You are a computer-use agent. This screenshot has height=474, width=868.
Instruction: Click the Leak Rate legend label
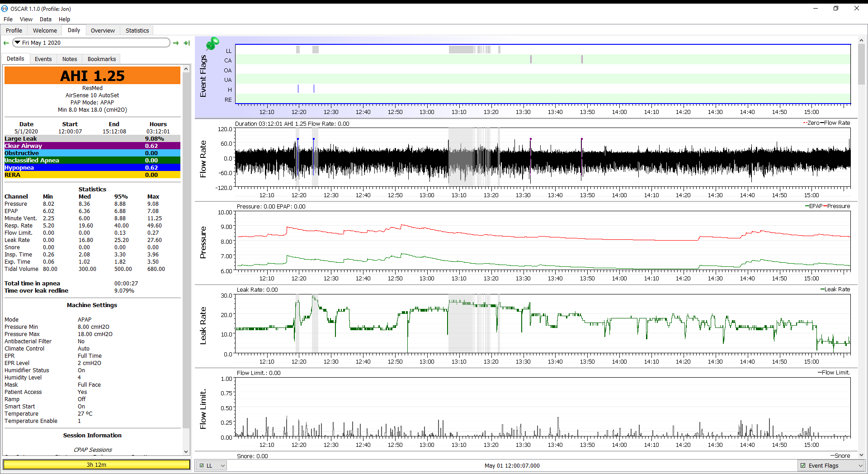(837, 289)
